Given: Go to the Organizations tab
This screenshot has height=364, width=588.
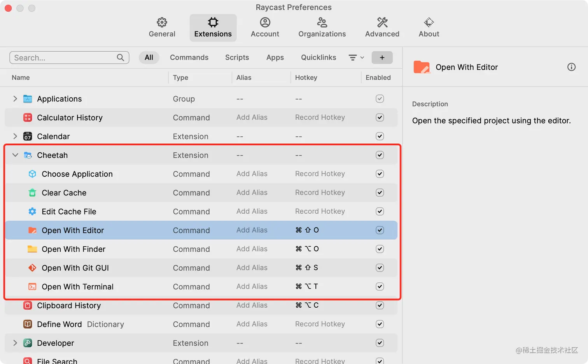Looking at the screenshot, I should pyautogui.click(x=322, y=28).
